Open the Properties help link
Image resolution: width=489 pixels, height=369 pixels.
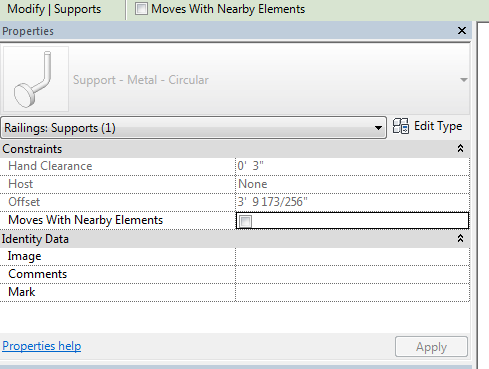click(41, 346)
